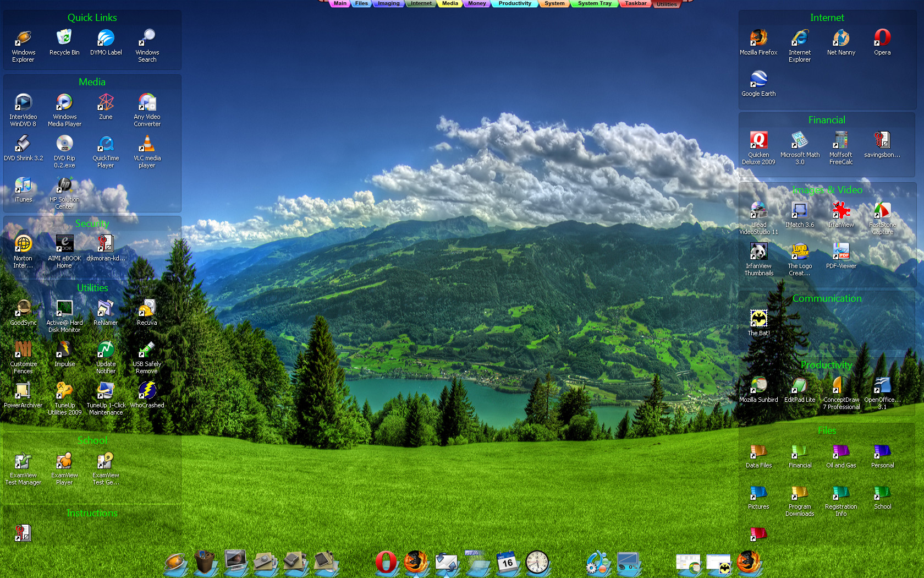Switch to the Main tab
The height and width of the screenshot is (578, 924).
[340, 3]
